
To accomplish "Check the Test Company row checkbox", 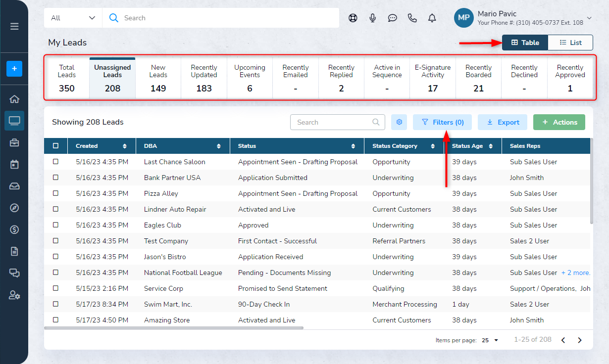I will [x=55, y=241].
